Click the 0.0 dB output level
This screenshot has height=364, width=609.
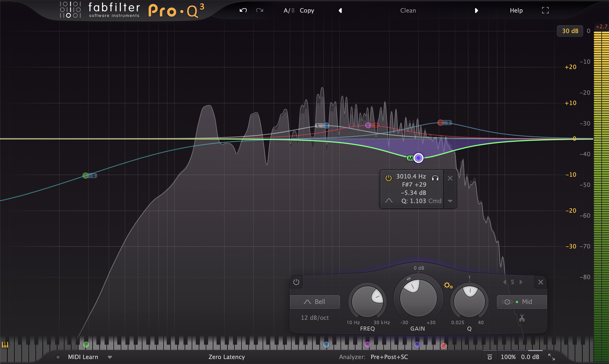(530, 357)
